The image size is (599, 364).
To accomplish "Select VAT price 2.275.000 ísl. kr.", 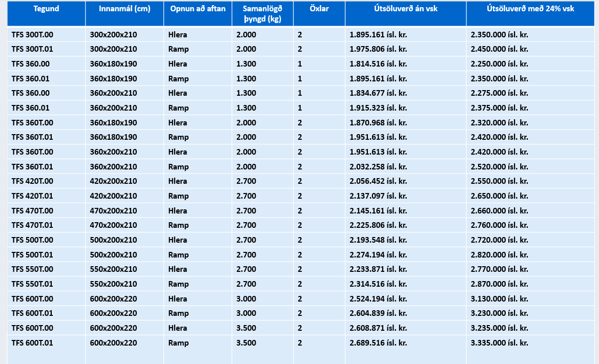I will [499, 93].
